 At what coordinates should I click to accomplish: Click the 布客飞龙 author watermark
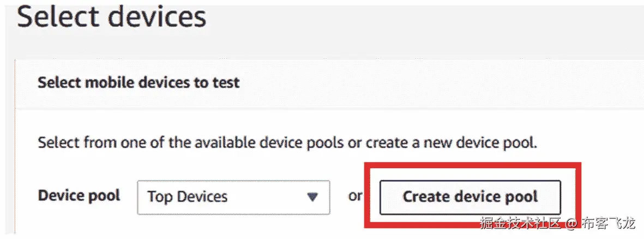point(608,223)
